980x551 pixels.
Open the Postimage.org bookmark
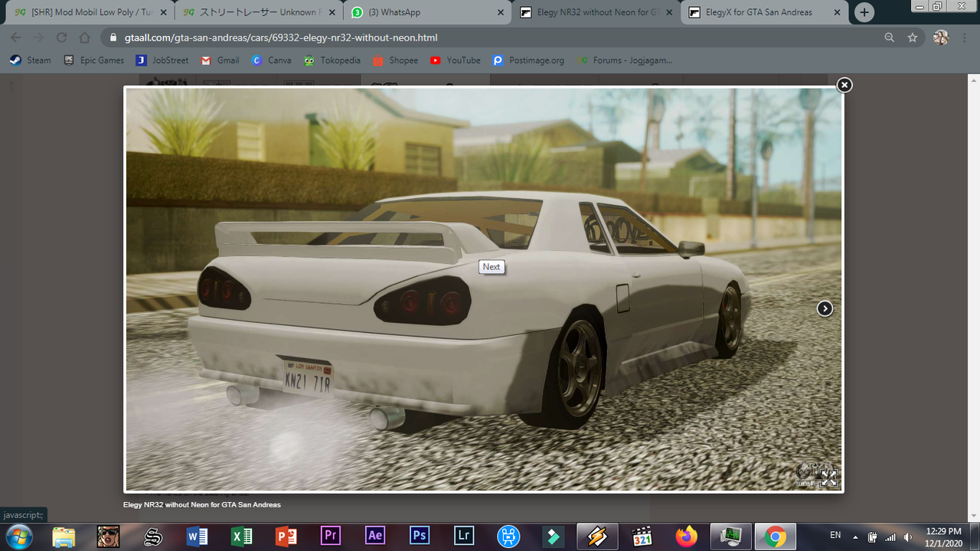point(528,60)
